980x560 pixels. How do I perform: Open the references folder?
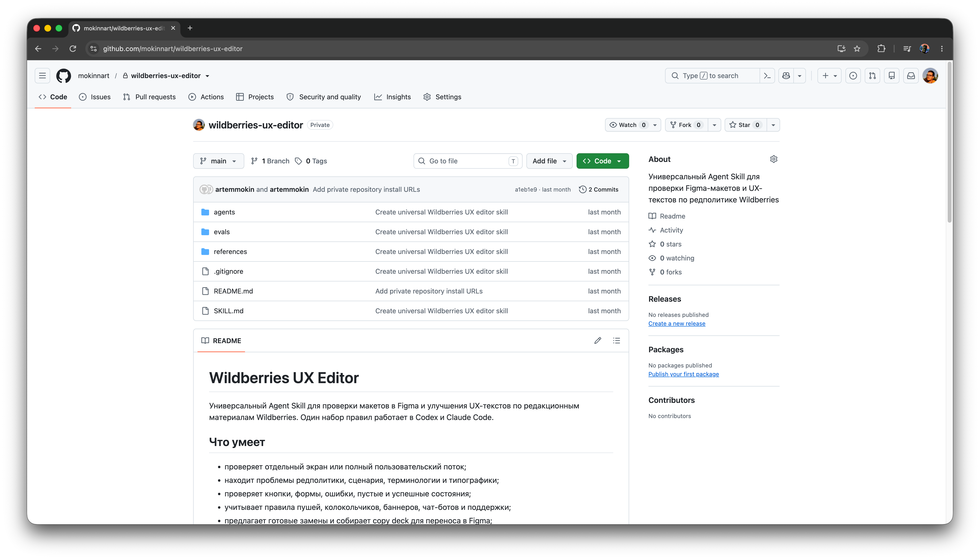(x=230, y=252)
